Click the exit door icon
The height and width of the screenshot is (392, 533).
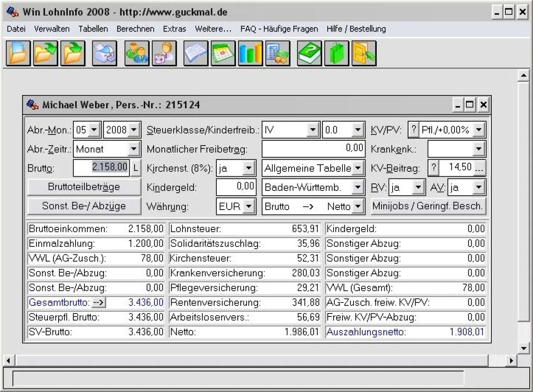coord(363,53)
